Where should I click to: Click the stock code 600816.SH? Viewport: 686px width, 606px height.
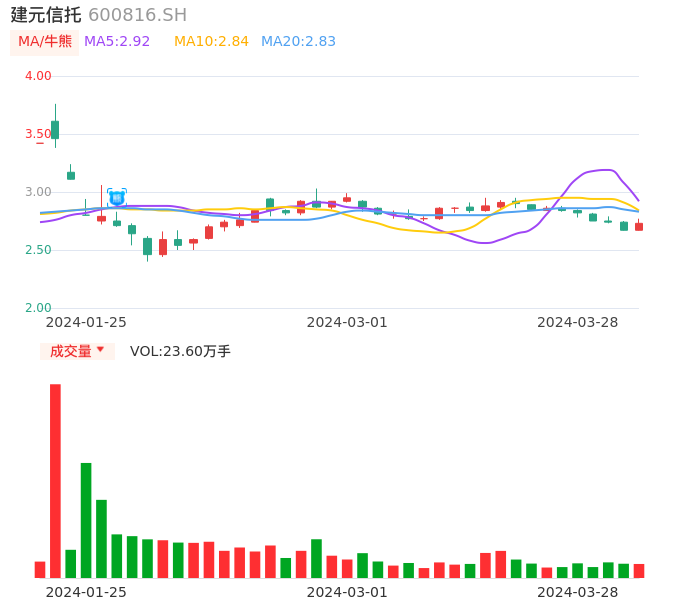coord(137,15)
